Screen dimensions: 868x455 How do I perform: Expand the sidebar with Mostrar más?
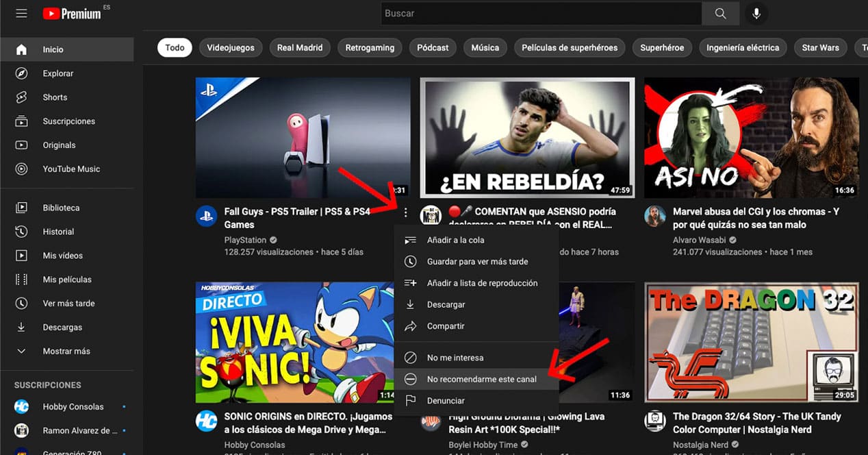point(68,351)
